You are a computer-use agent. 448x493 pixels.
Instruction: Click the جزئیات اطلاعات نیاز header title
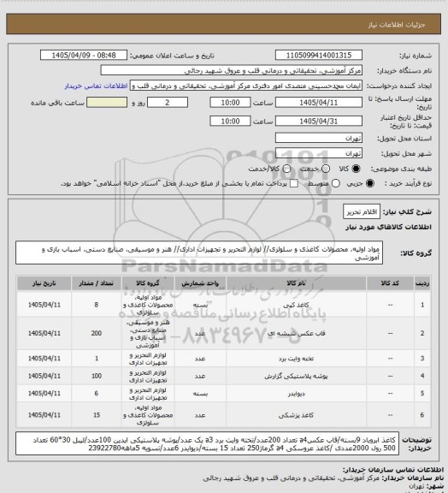(397, 25)
